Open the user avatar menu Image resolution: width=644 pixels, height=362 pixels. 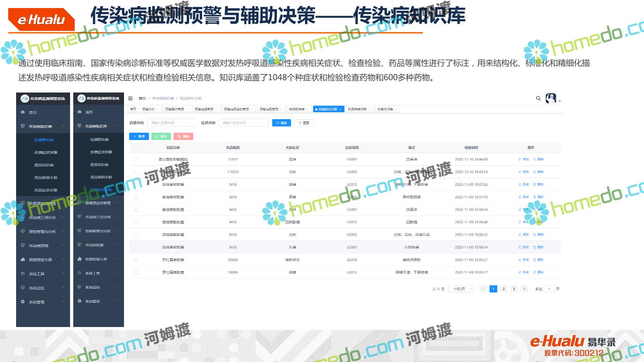[x=551, y=98]
